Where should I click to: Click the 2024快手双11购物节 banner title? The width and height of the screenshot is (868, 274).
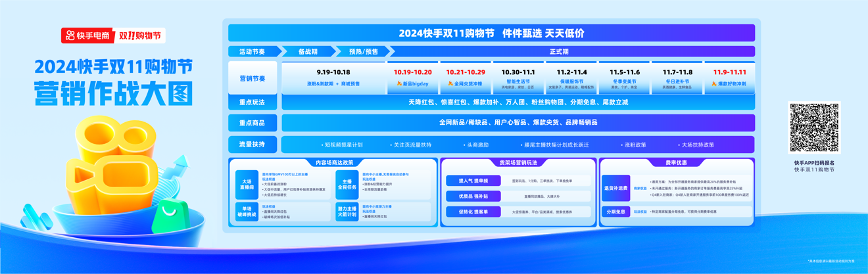tap(491, 33)
